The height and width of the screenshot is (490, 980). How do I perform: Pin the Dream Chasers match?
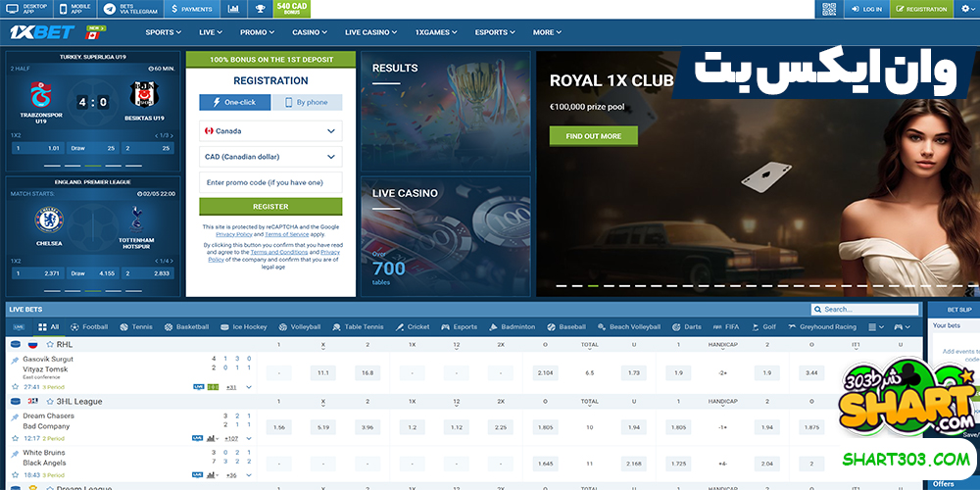point(15,416)
